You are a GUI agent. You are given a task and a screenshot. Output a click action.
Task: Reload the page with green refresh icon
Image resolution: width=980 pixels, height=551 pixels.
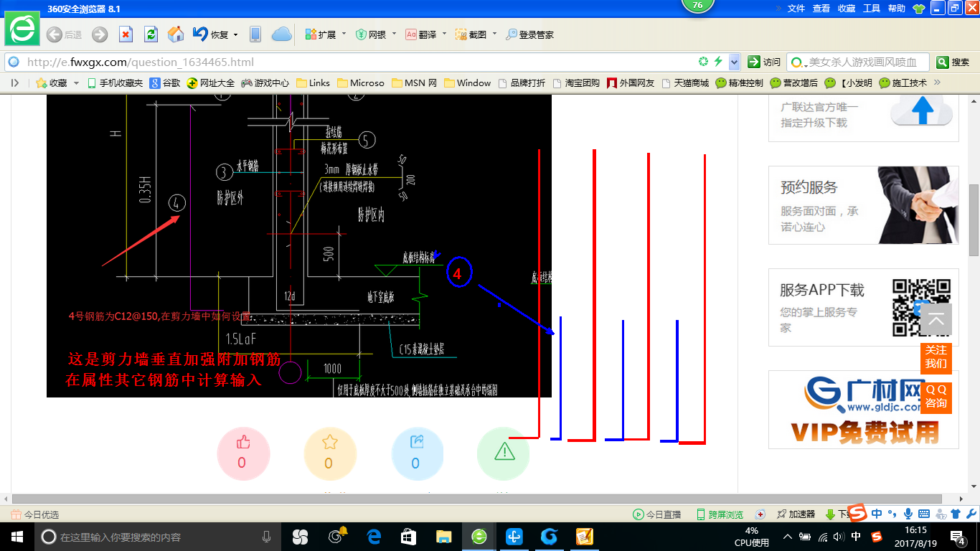coord(151,34)
